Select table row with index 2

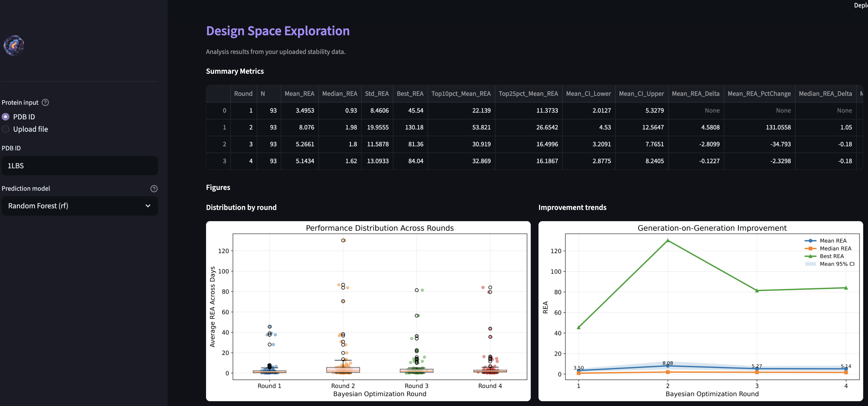pyautogui.click(x=224, y=144)
